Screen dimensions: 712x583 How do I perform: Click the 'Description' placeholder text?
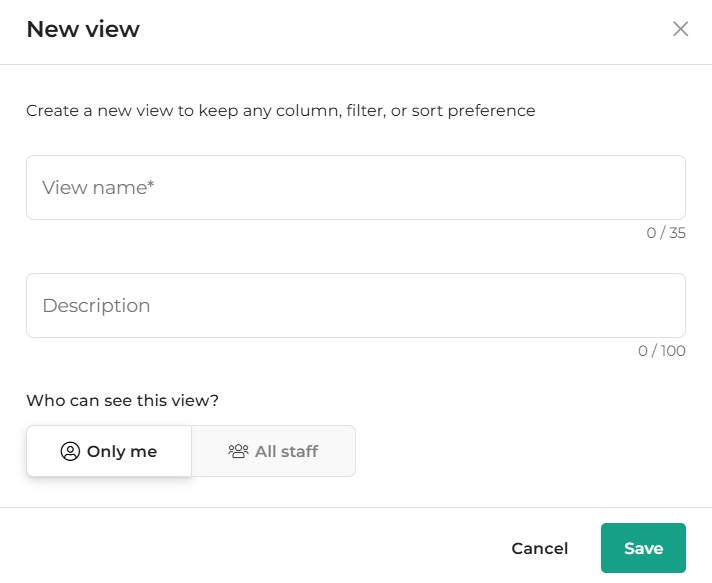[96, 306]
